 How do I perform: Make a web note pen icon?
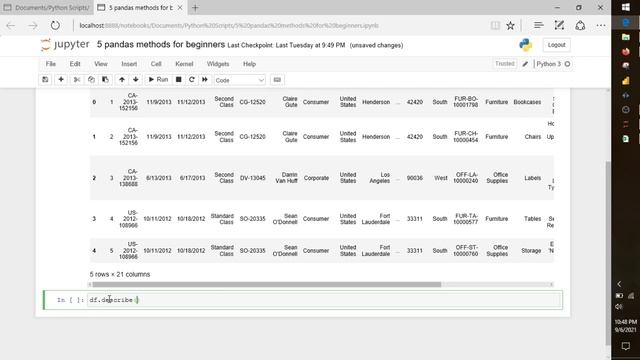pyautogui.click(x=559, y=25)
